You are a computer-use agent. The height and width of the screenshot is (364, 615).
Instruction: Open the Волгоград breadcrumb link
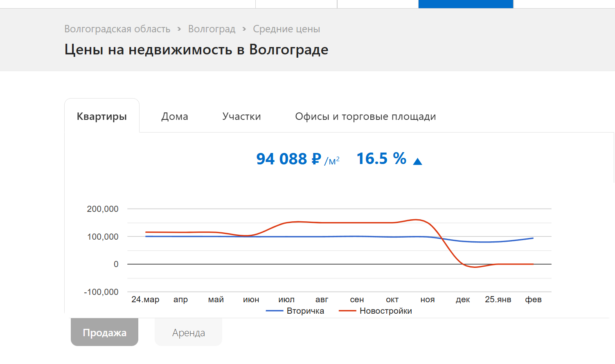212,29
